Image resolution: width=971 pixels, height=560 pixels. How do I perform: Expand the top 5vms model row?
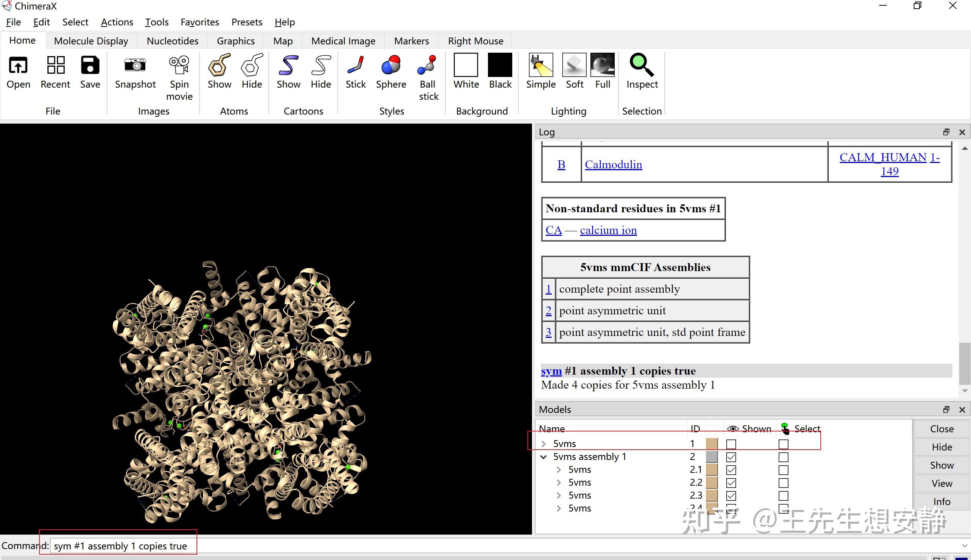pos(543,444)
